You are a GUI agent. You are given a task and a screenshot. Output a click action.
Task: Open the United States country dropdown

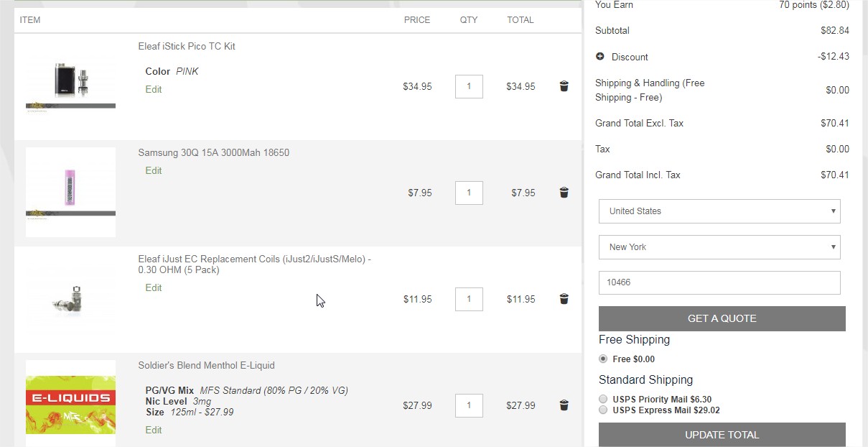pos(719,211)
